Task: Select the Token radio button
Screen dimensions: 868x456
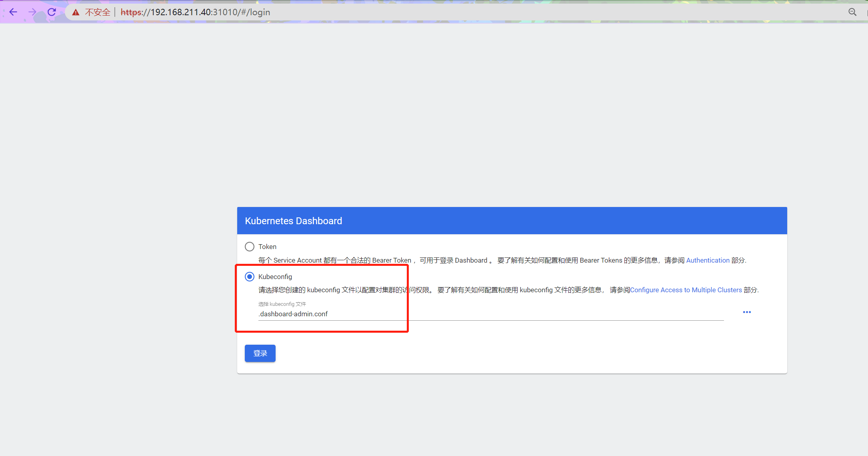Action: tap(250, 247)
